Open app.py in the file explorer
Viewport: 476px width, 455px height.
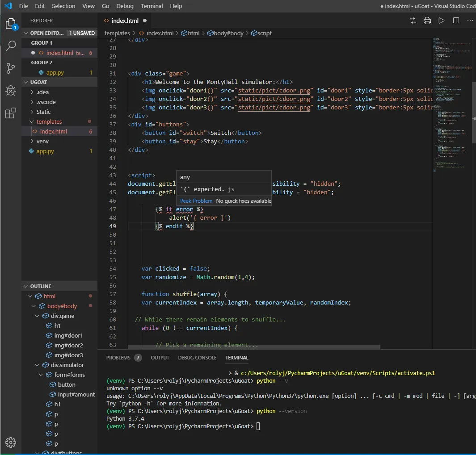coord(45,151)
